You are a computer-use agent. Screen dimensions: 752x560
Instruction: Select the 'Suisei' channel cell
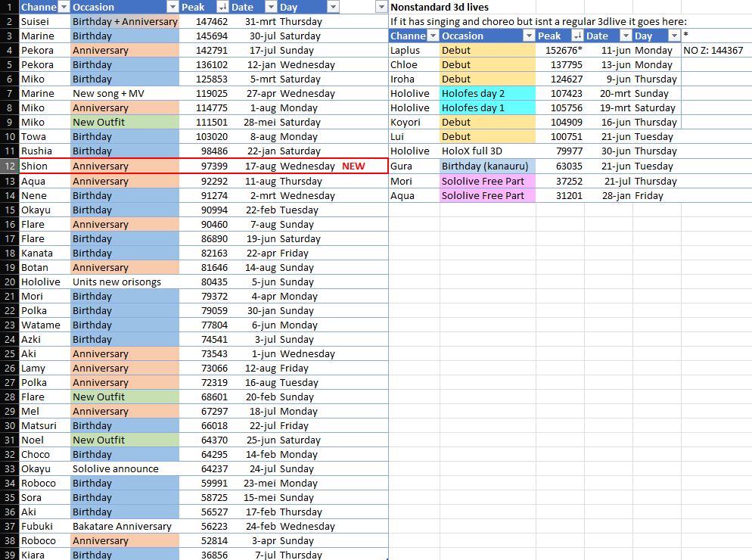click(x=45, y=22)
